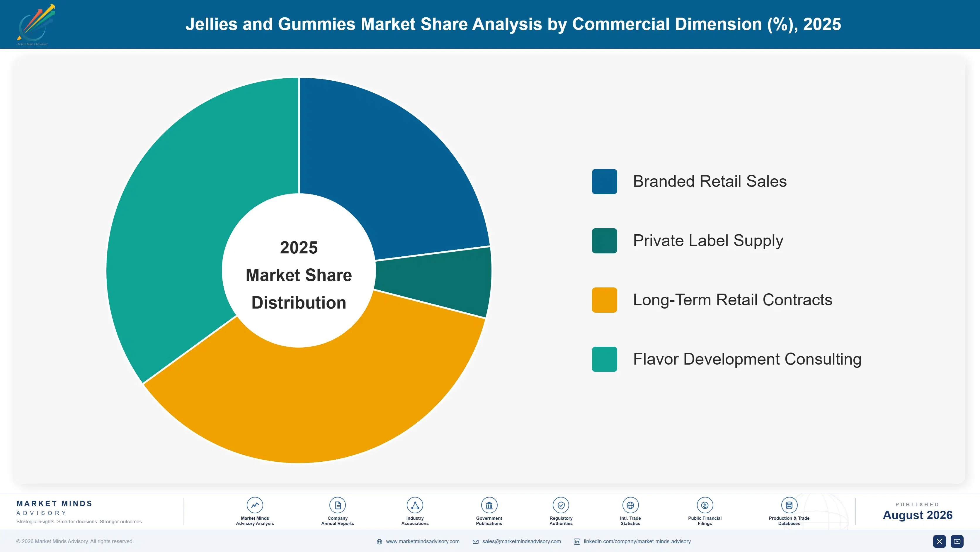Click sales@marketmindsadvisory.com email link
980x552 pixels.
coord(522,541)
